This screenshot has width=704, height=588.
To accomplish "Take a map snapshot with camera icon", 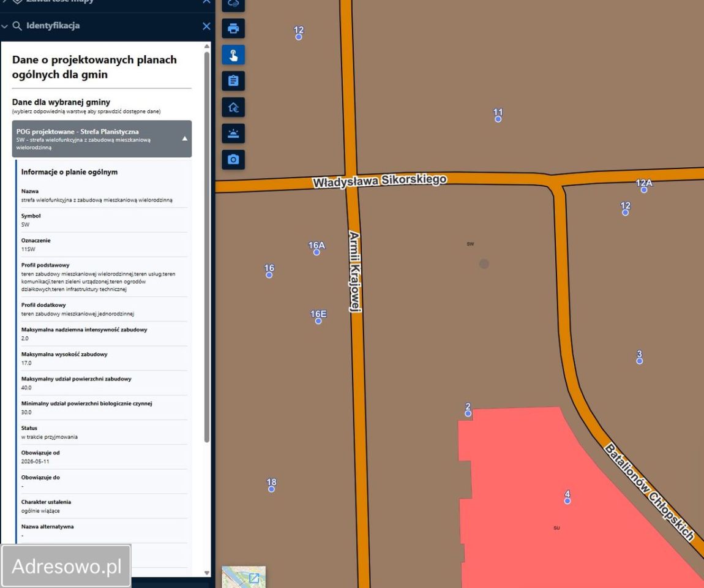I will click(x=233, y=159).
